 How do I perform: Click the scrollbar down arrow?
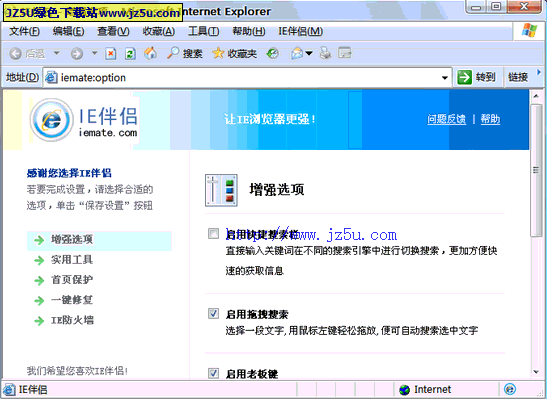coord(536,372)
